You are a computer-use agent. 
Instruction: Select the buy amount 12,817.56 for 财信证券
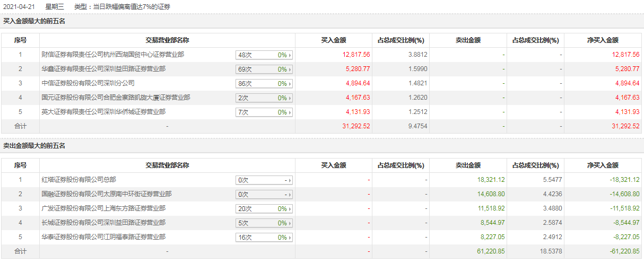point(356,55)
